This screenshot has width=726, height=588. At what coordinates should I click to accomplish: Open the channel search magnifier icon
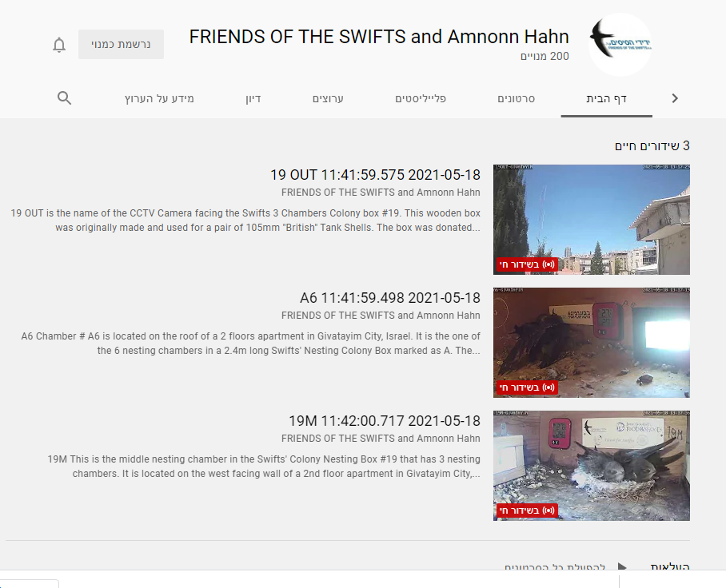click(x=65, y=98)
